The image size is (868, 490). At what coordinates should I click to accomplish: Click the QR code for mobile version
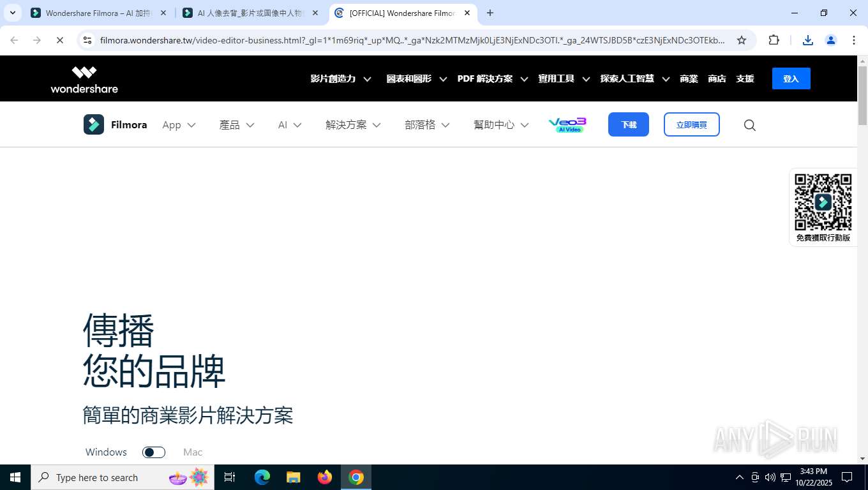point(823,202)
